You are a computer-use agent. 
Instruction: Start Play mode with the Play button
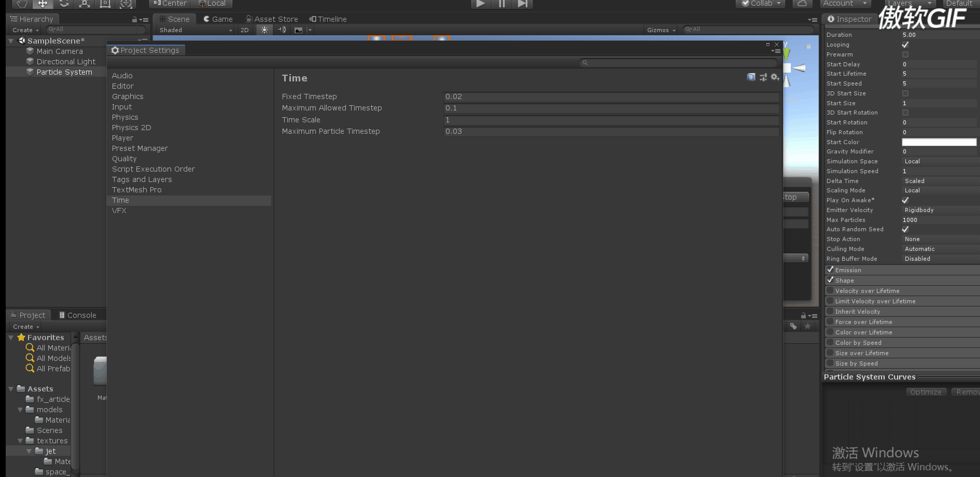(x=481, y=4)
